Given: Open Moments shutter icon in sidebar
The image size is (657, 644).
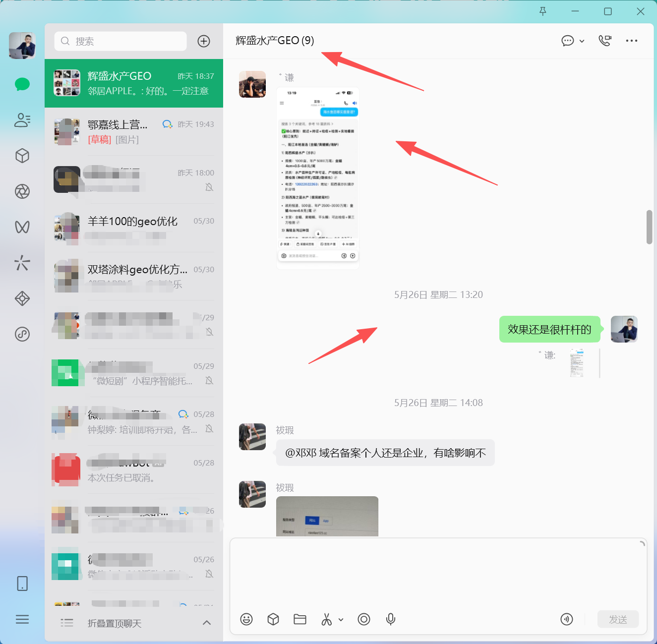Looking at the screenshot, I should [22, 191].
